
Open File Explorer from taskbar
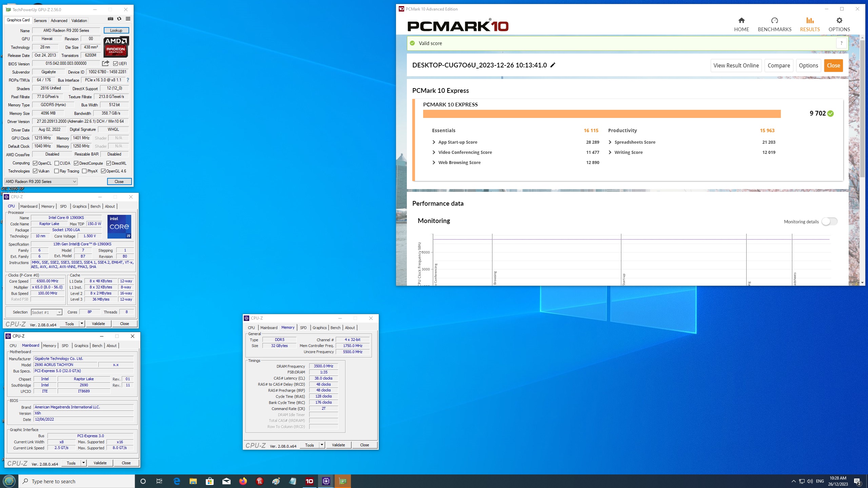pos(193,481)
